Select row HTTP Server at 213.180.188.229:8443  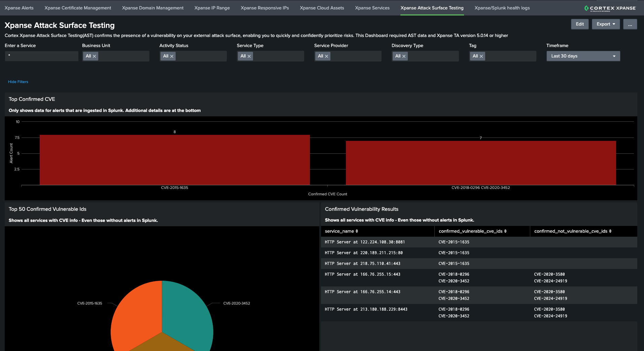(x=479, y=313)
